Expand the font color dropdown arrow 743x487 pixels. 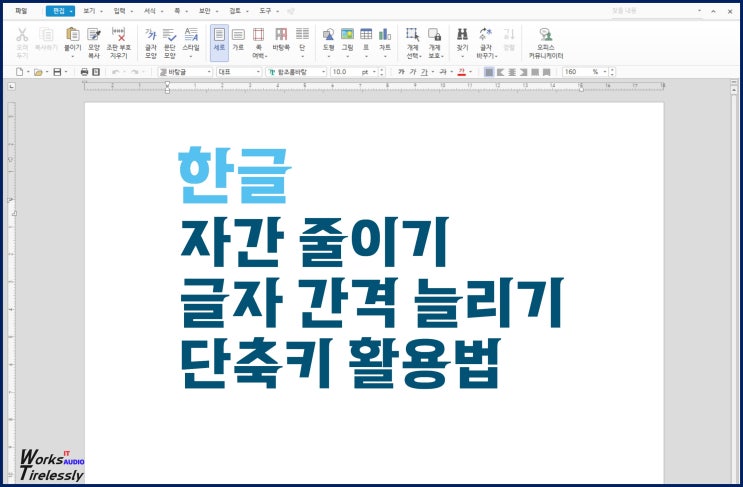[x=471, y=72]
